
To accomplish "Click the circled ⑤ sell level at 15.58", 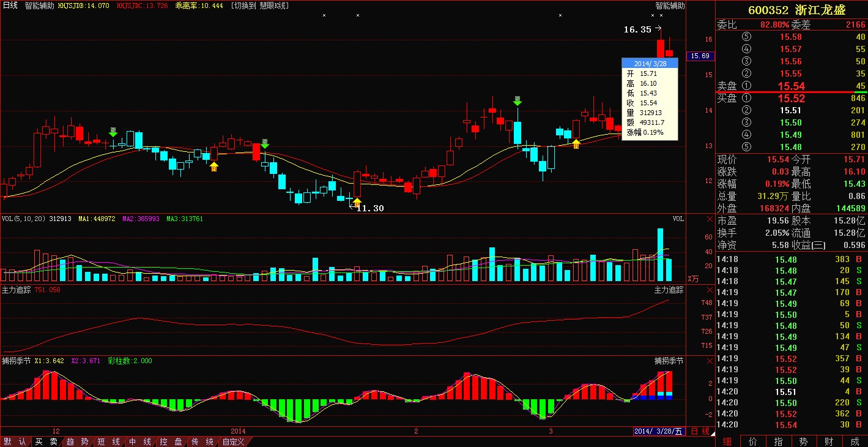I will pyautogui.click(x=746, y=37).
